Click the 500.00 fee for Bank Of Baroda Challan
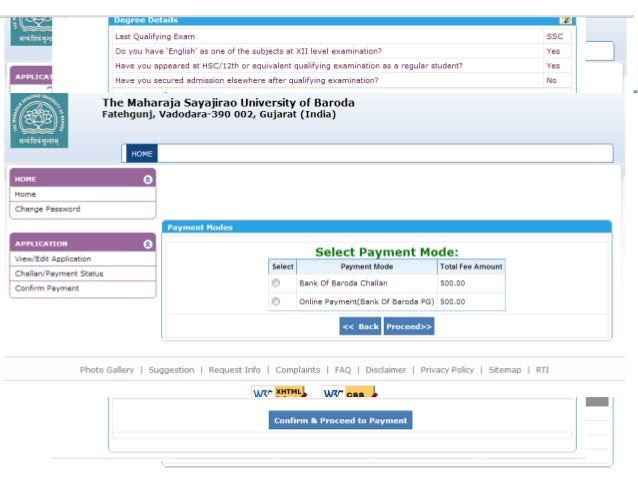638x479 pixels. point(452,283)
